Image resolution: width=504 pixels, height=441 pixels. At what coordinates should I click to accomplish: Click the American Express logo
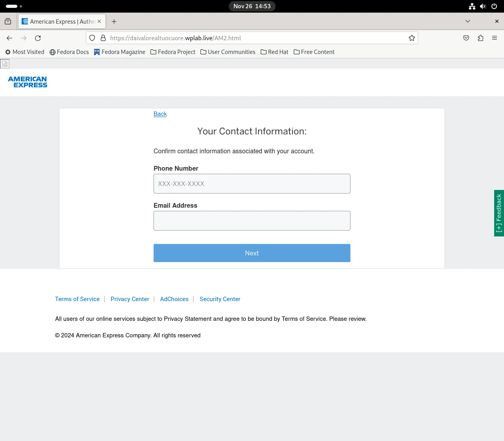[28, 82]
